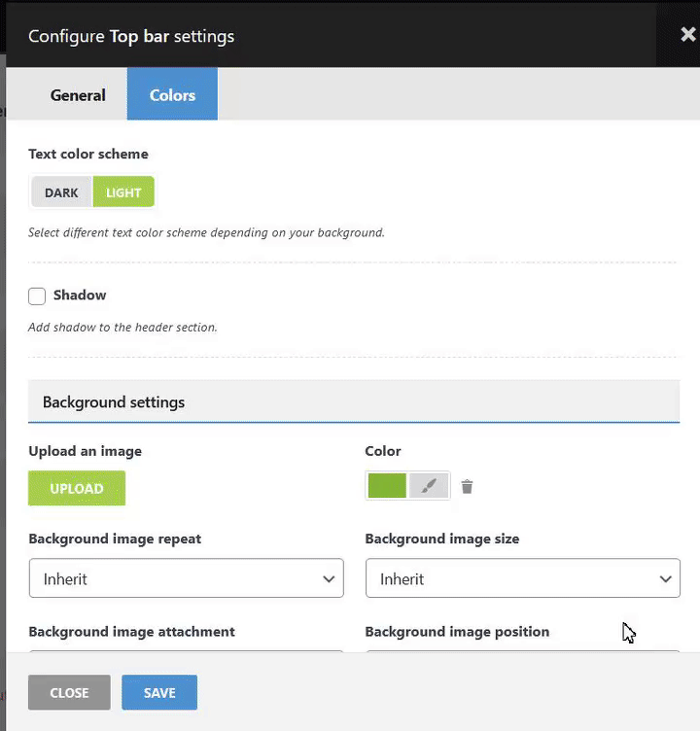700x731 pixels.
Task: Switch to the General tab
Action: 78,95
